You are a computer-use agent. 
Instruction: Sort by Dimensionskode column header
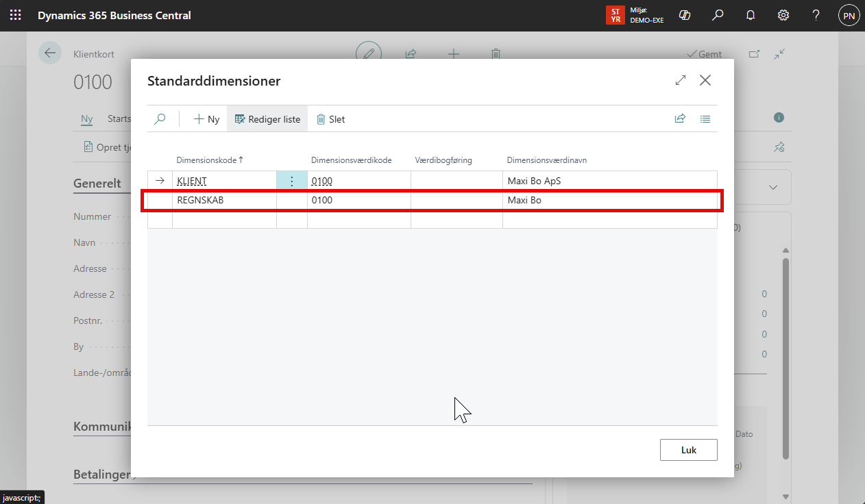pos(209,160)
